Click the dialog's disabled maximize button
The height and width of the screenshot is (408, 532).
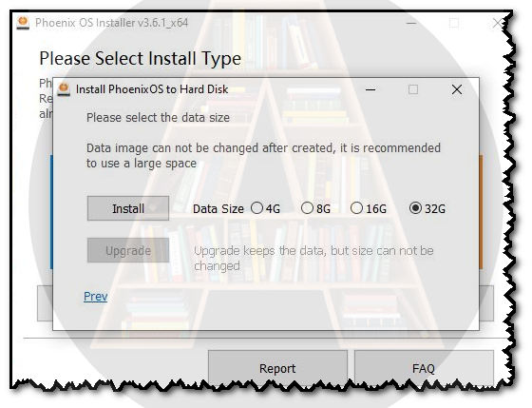(x=413, y=89)
